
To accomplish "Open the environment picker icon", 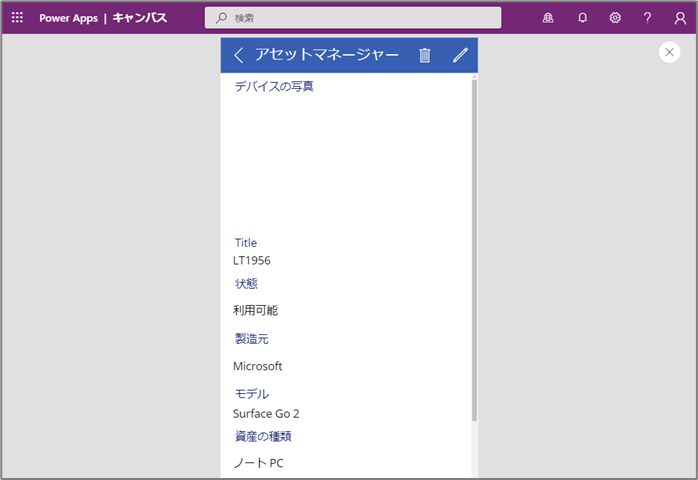I will pyautogui.click(x=548, y=18).
